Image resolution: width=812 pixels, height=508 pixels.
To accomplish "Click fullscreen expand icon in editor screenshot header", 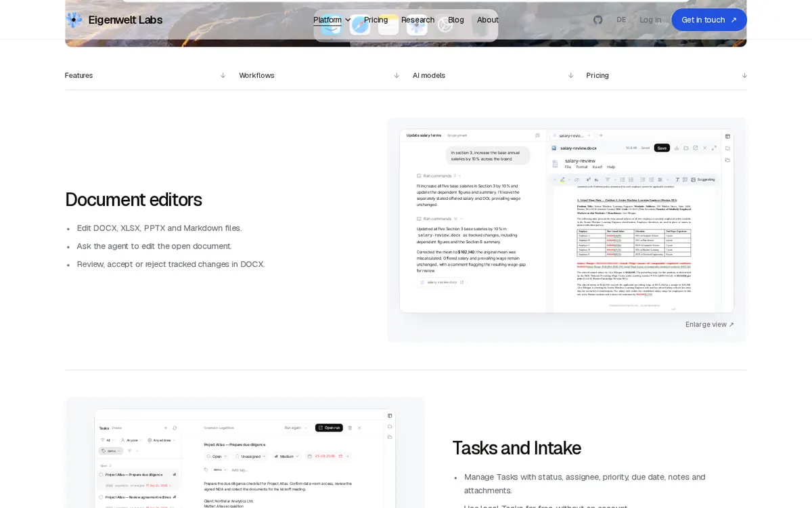I will pos(714,148).
